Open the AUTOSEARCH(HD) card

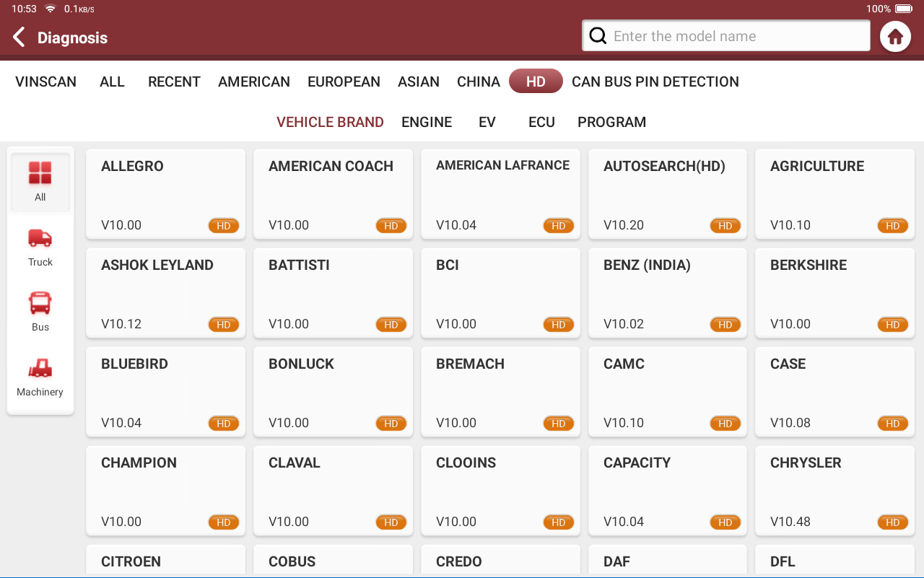pos(668,194)
